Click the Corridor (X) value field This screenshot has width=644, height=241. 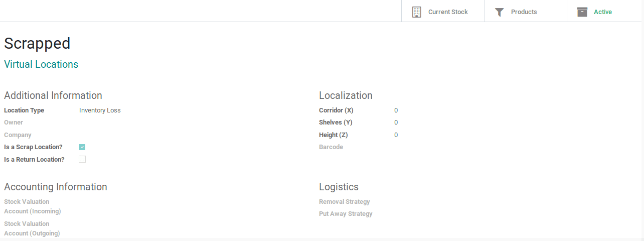[396, 110]
